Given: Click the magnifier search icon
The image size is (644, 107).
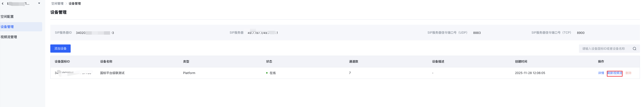Looking at the screenshot, I should pyautogui.click(x=634, y=49).
